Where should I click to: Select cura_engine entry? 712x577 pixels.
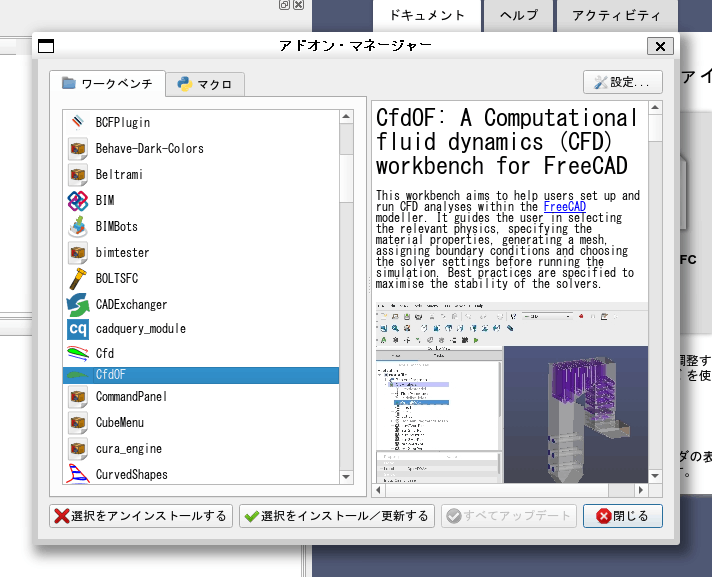pos(201,449)
